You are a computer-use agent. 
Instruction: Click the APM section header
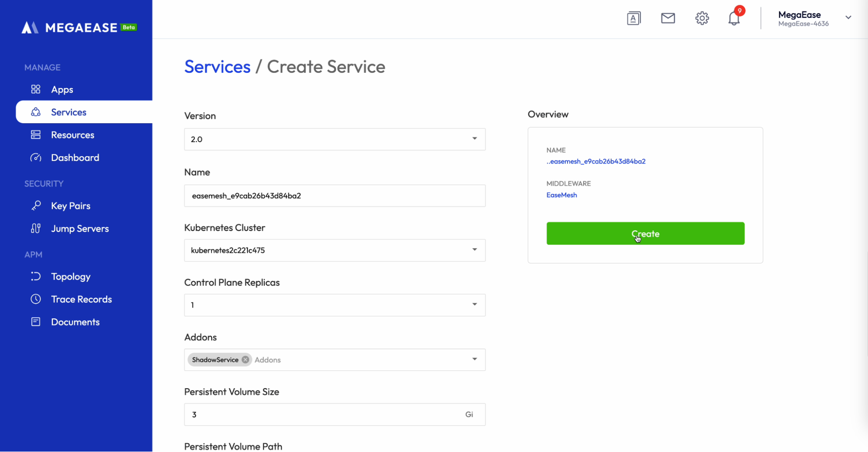point(33,255)
